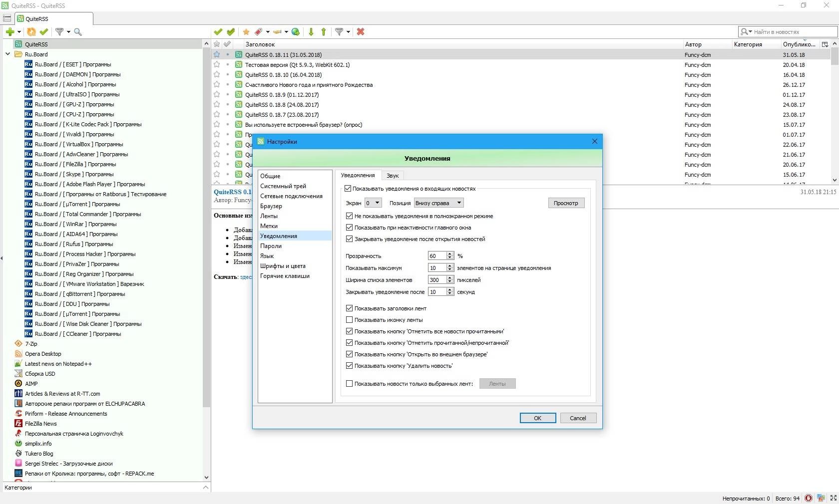
Task: Click the Find in news search field
Action: [x=788, y=32]
